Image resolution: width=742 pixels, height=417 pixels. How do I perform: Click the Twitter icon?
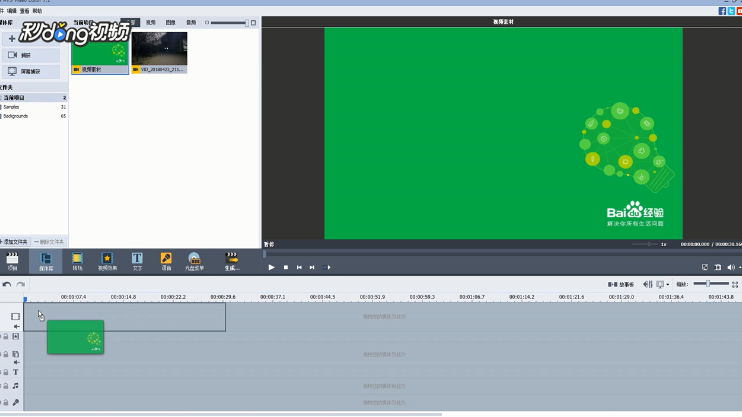[x=731, y=11]
